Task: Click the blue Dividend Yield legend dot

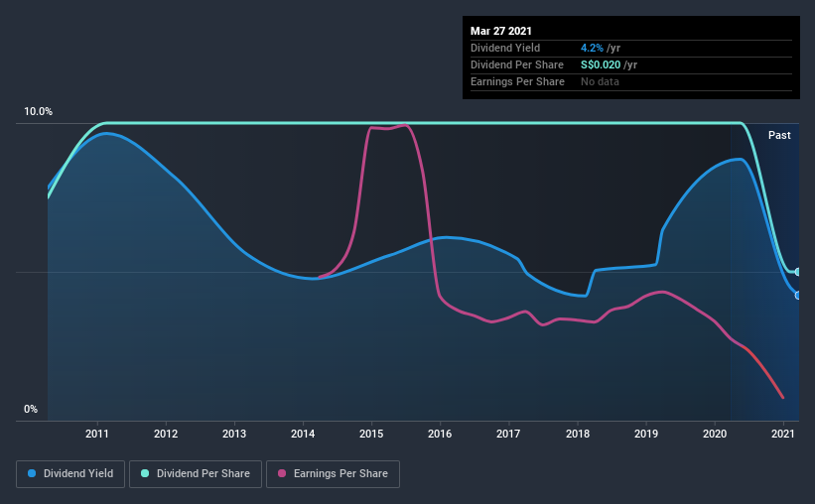Action: click(32, 473)
